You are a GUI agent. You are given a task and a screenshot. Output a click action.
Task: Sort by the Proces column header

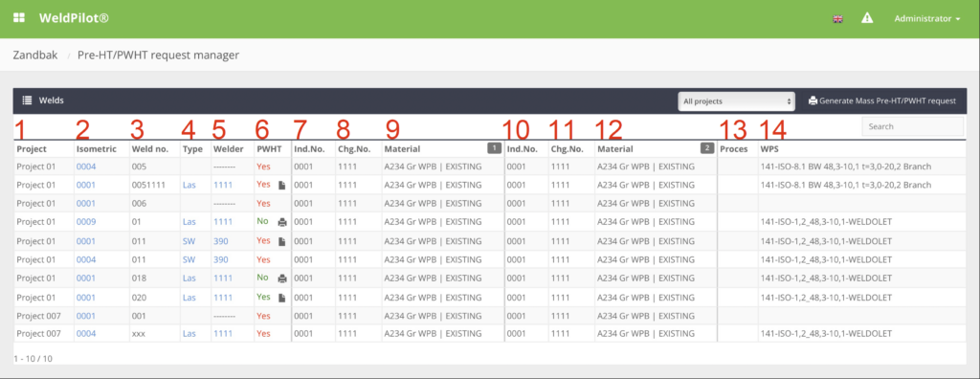734,149
